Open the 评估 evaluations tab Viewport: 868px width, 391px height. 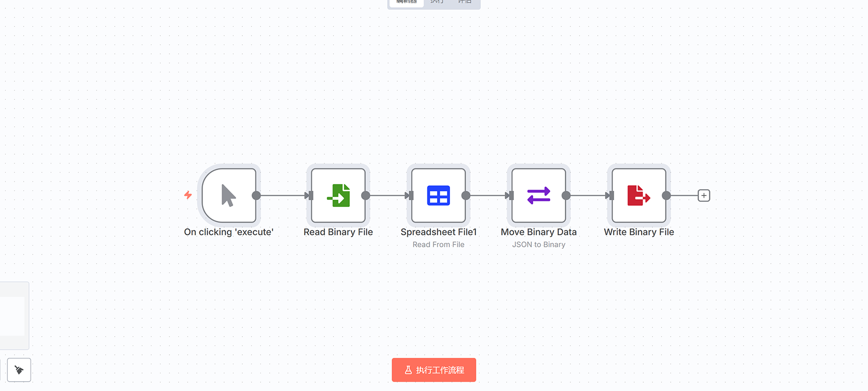pos(465,2)
